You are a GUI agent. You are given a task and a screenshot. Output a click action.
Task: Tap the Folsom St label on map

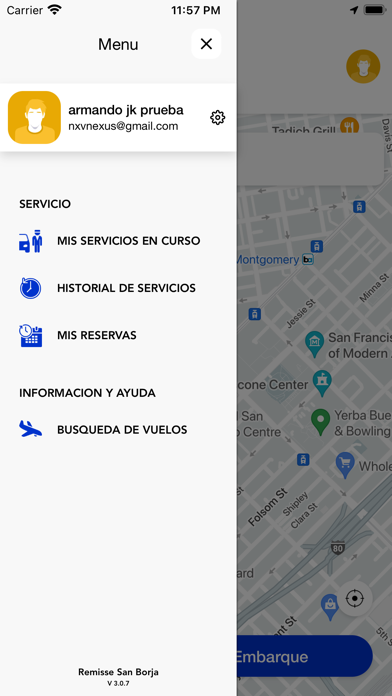tap(268, 507)
